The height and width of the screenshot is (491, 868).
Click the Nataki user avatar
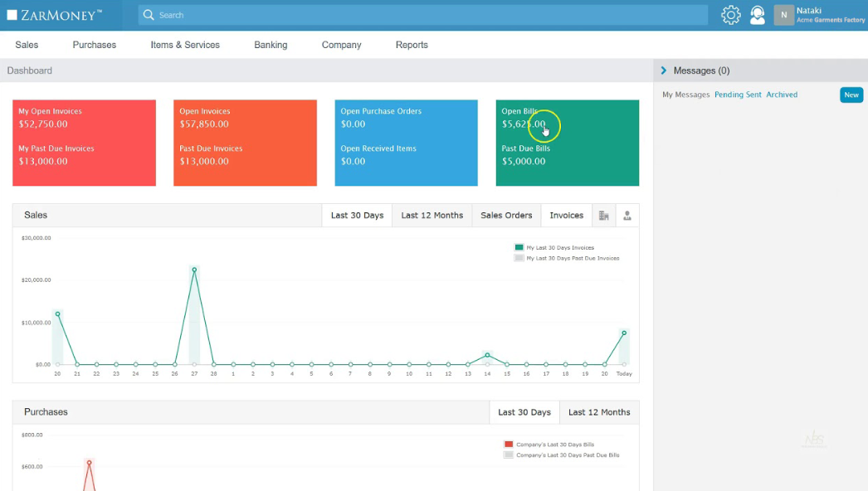[x=784, y=15]
